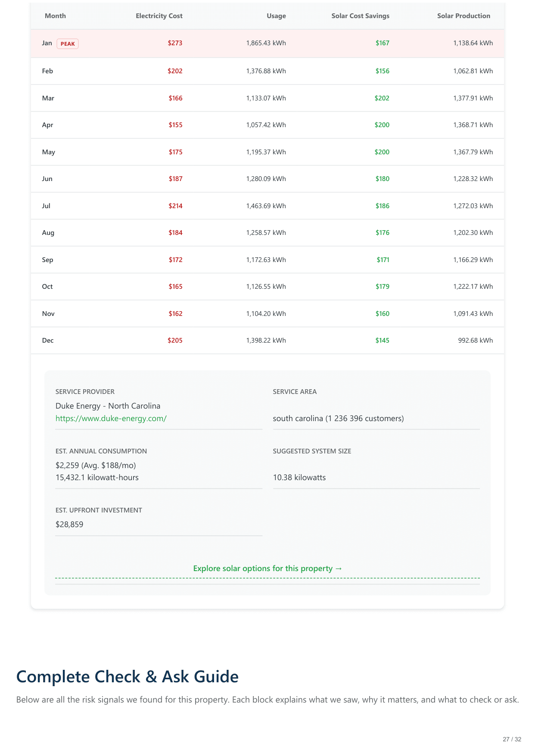Select the south carolina service area text
Viewport: 535px width, 756px height.
338,419
